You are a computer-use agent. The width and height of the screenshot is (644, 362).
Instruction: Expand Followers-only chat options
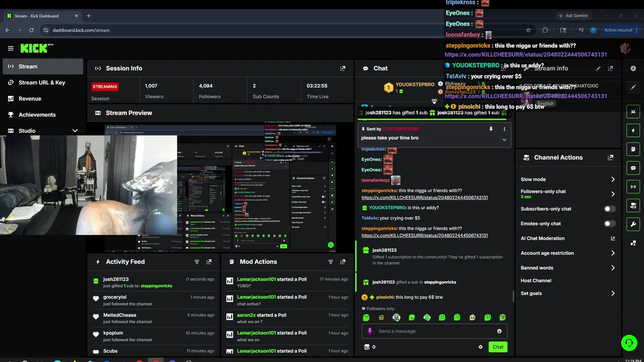click(x=613, y=194)
